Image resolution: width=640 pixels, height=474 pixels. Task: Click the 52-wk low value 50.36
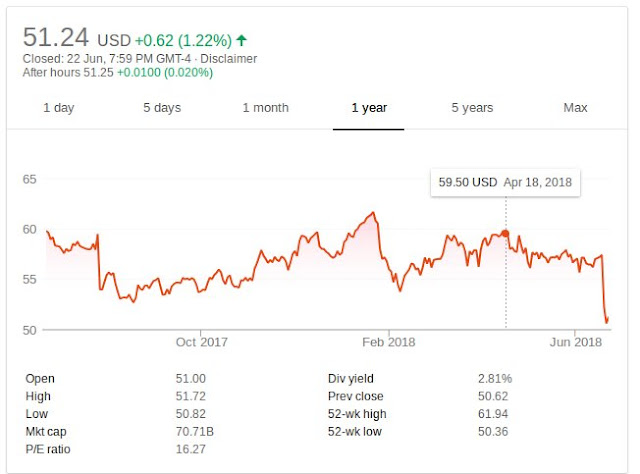pyautogui.click(x=493, y=430)
